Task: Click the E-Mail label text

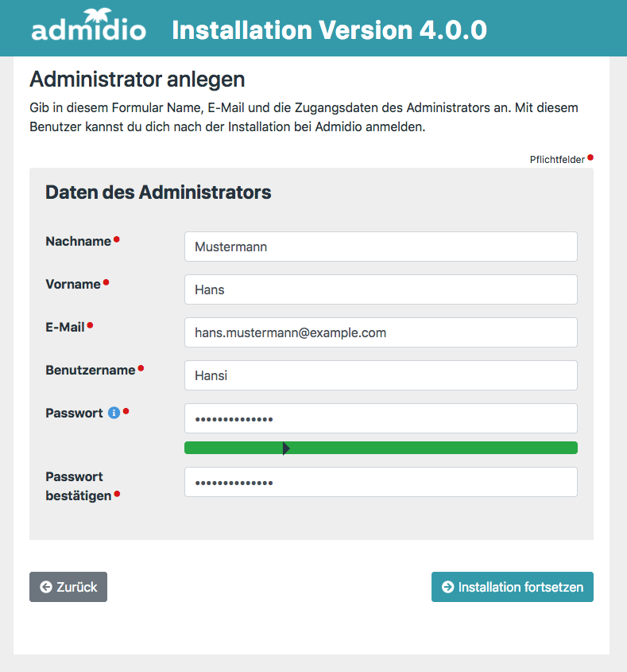Action: point(65,327)
